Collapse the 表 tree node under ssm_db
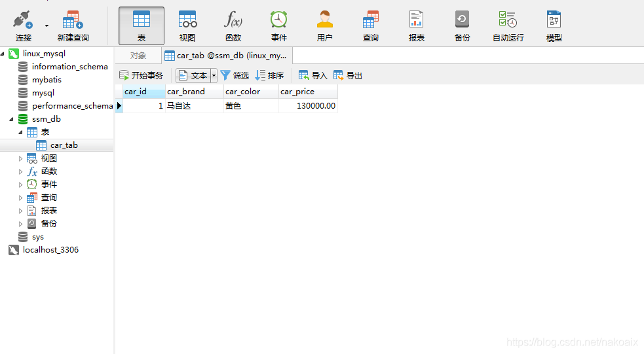 20,132
